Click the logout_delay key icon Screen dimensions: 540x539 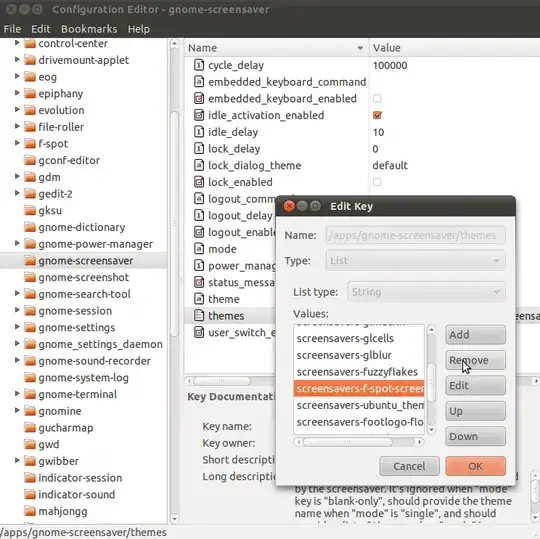pyautogui.click(x=199, y=215)
